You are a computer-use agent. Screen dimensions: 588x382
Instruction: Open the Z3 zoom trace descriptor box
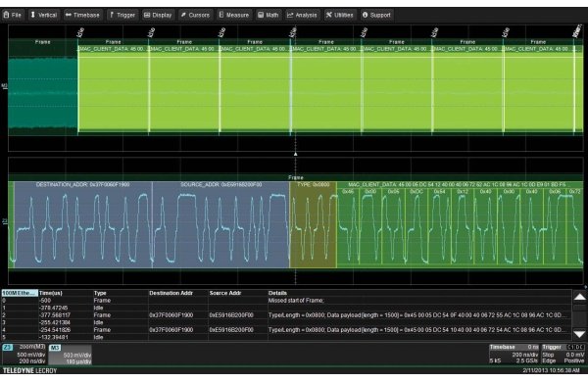point(24,354)
